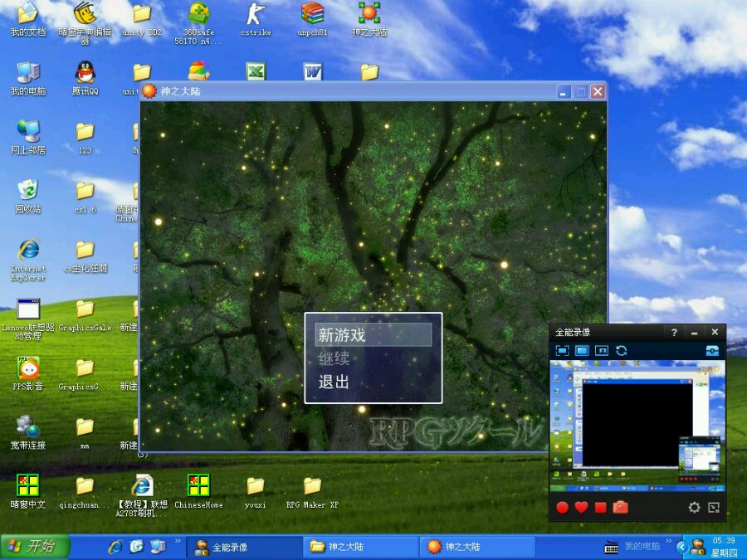
Task: Open 晴窗字典编辑器 desktop icon
Action: coord(85,23)
